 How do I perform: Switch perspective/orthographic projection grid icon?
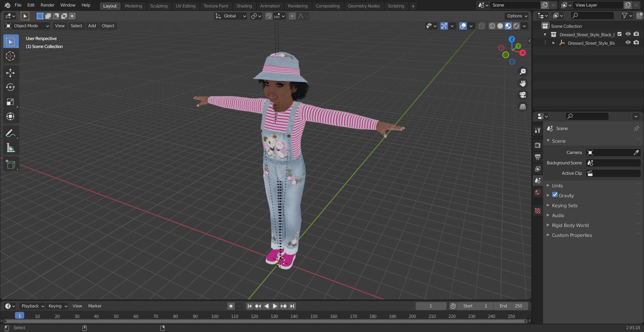522,107
